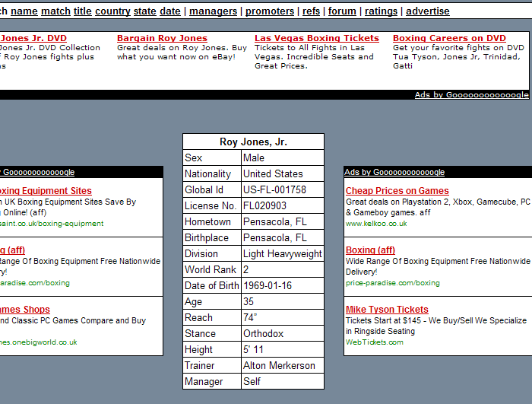Open left panel paradise.com/boxing URL

[35, 283]
